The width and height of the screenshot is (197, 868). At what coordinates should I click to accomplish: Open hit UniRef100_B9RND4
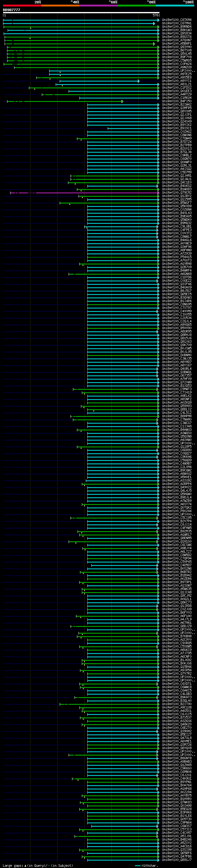177,26
